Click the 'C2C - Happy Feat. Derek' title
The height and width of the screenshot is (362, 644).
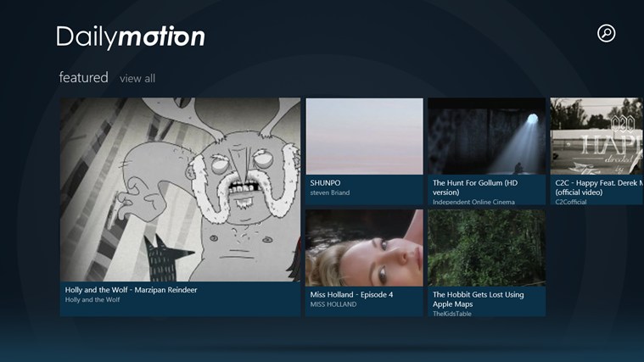tap(598, 182)
